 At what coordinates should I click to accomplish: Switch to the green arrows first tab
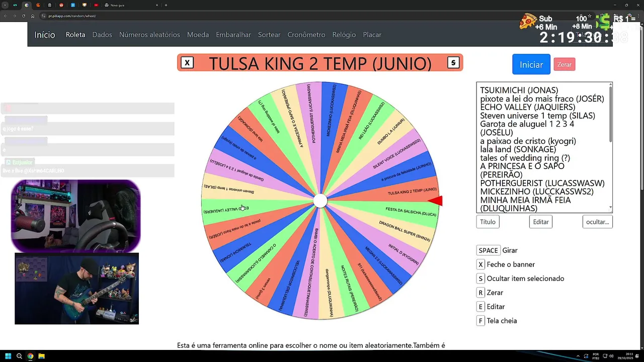[15, 5]
